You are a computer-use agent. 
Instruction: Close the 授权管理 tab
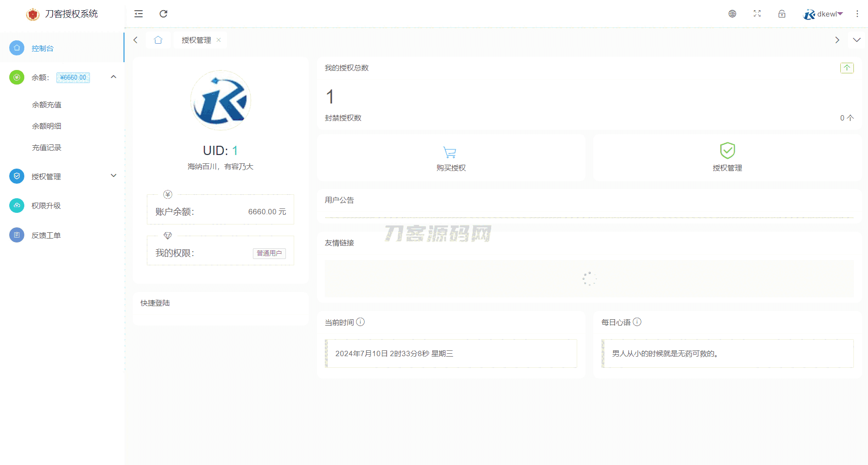click(x=219, y=40)
